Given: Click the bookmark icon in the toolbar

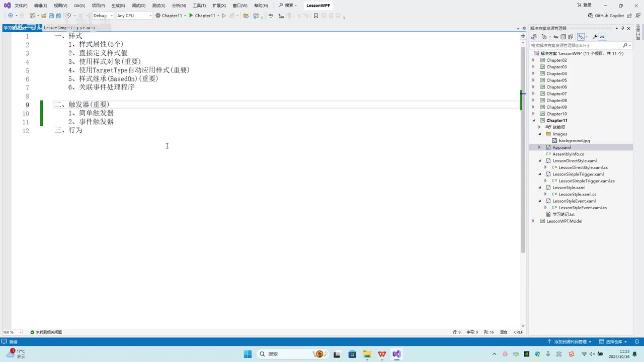Looking at the screenshot, I should [316, 16].
